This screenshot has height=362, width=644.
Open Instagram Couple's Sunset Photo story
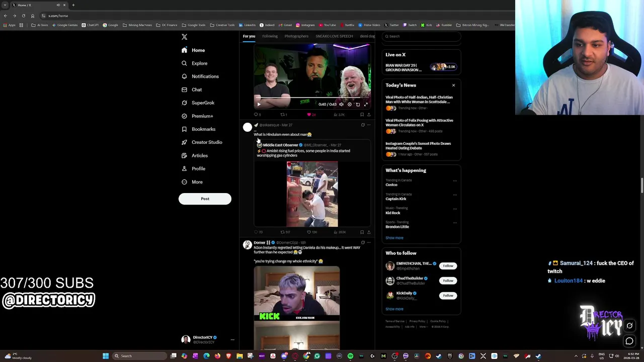coord(421,149)
